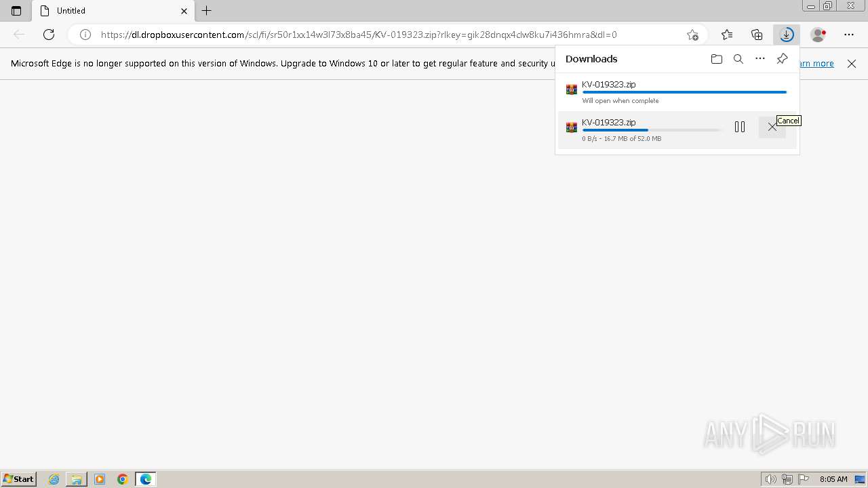Launch Internet Explorer from taskbar
The image size is (868, 488).
coord(54,479)
